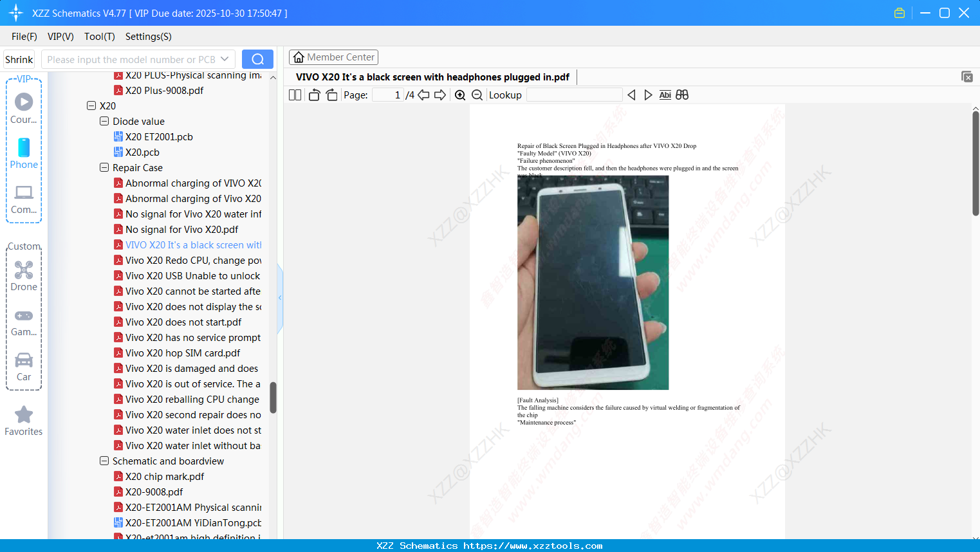Open the Settings menu
Screen dimensions: 980x552
pos(147,37)
